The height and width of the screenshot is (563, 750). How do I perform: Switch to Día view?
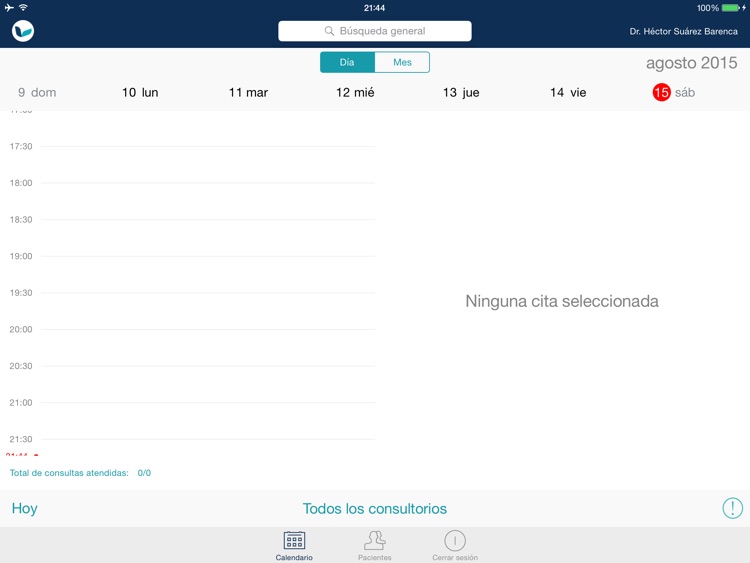point(347,62)
